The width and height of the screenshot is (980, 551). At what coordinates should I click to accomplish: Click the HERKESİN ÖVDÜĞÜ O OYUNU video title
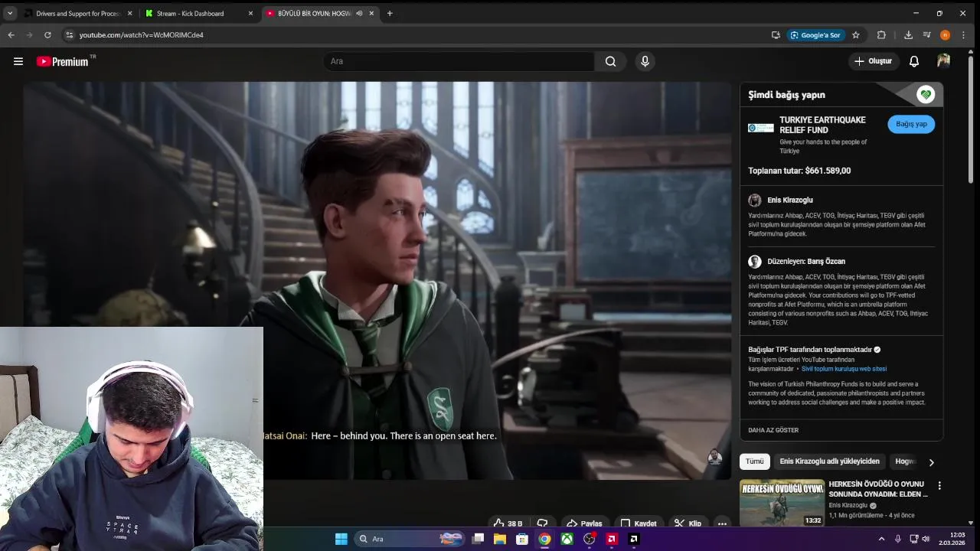877,489
